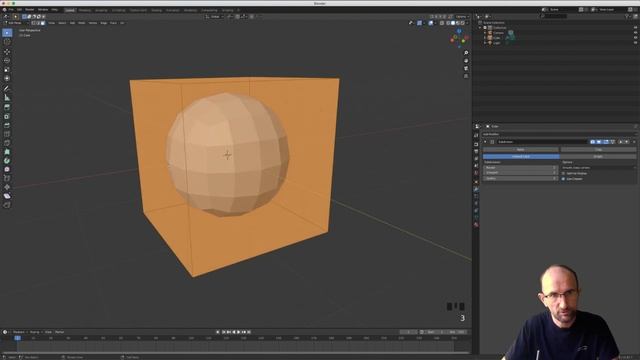
Task: Select the 3D Cursor tool
Action: click(x=7, y=42)
